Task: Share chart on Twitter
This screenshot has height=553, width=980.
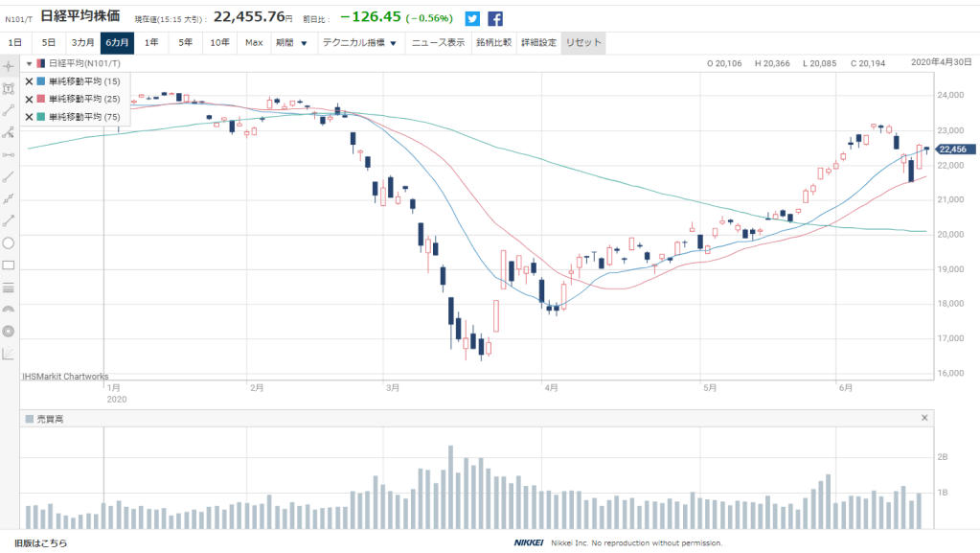Action: point(472,18)
